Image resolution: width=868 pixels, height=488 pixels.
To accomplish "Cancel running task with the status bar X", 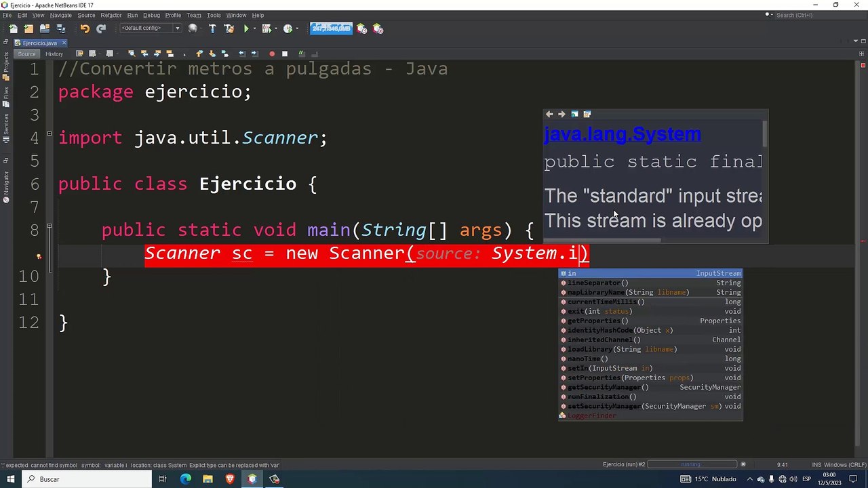I will coord(743,464).
